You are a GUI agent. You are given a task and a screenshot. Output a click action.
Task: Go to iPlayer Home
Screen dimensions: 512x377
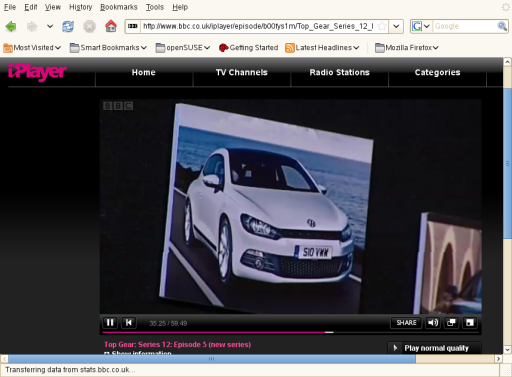click(x=144, y=72)
